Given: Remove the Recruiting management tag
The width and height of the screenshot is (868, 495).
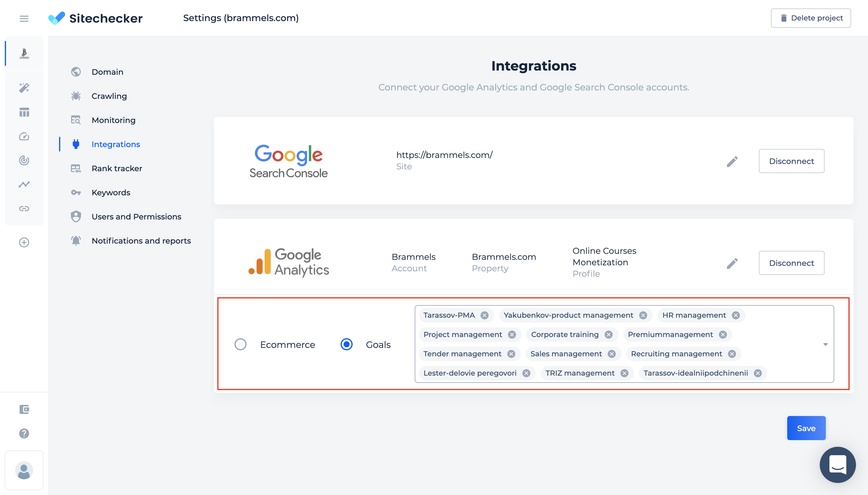Looking at the screenshot, I should 732,354.
